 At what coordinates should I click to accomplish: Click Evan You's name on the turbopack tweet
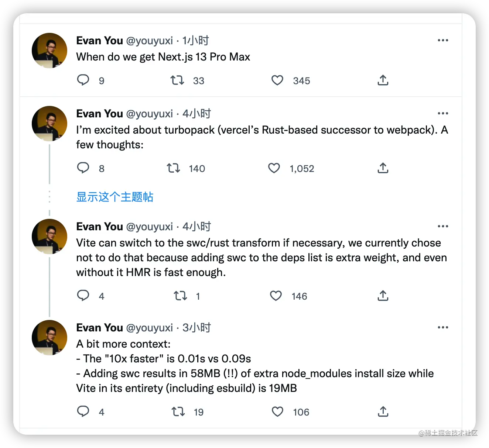coord(99,114)
